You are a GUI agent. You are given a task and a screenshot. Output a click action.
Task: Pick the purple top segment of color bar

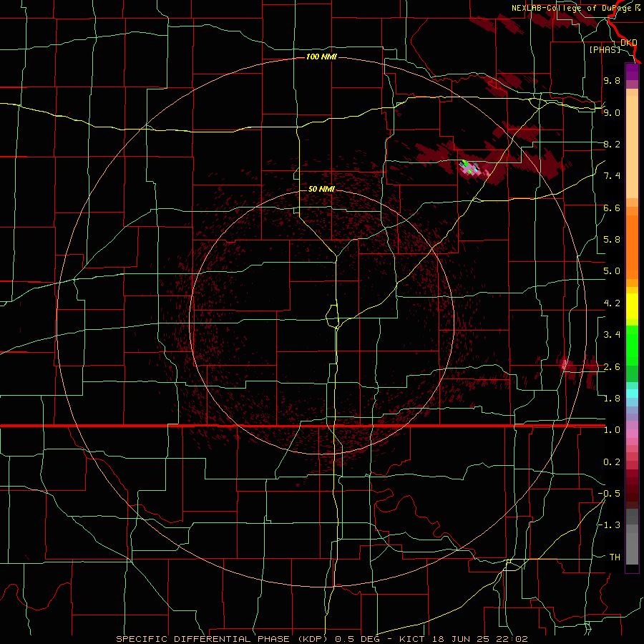632,72
